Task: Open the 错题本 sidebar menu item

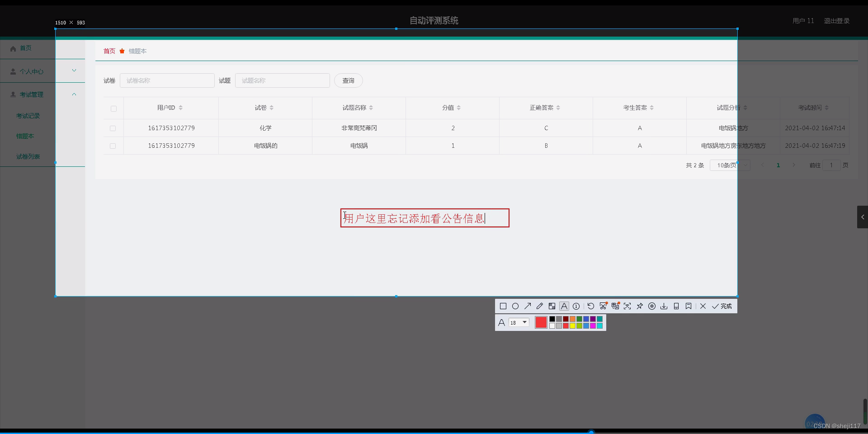Action: (x=25, y=136)
